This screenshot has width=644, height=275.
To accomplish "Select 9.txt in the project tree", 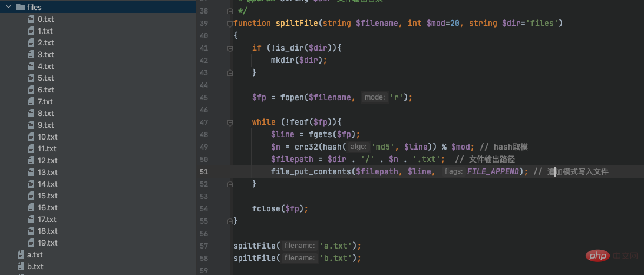I will click(45, 125).
